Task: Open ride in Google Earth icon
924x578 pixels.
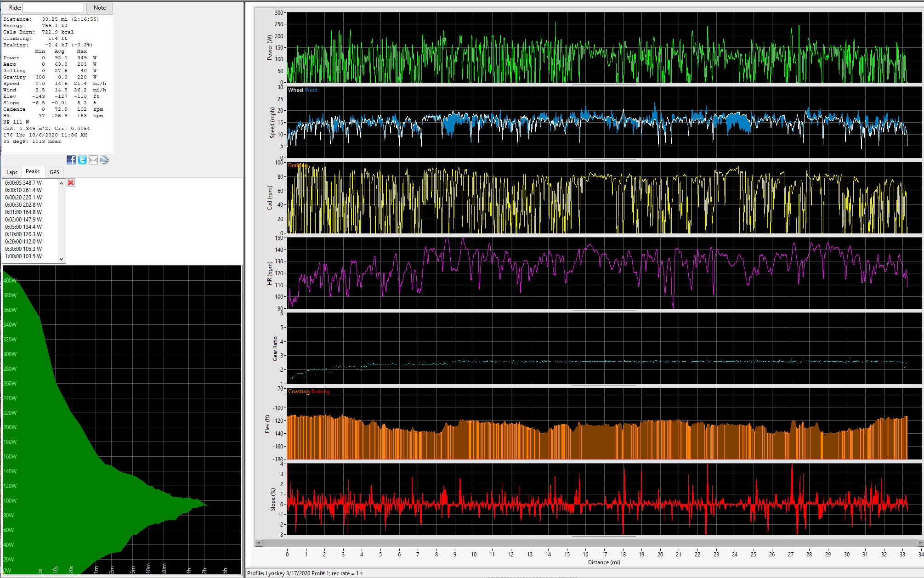Action: coord(104,160)
